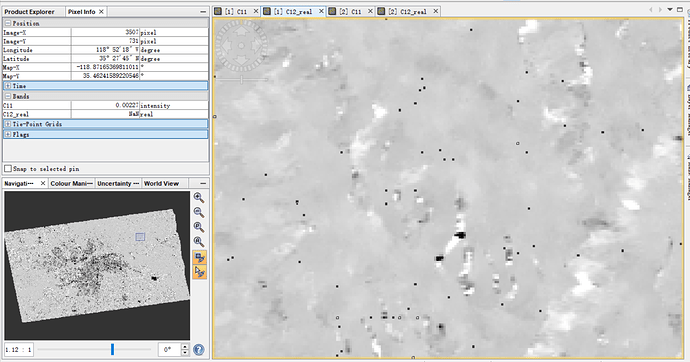690x362 pixels.
Task: Collapse the Bands section
Action: [8, 96]
